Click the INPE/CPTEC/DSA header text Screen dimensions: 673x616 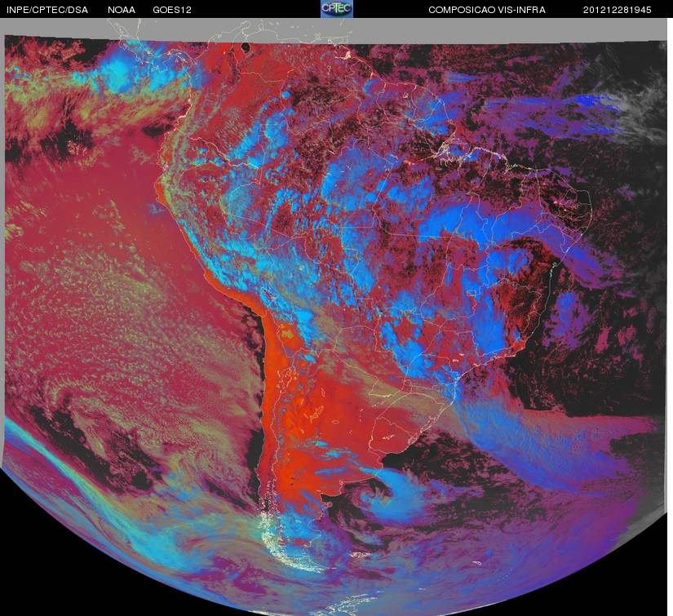47,10
